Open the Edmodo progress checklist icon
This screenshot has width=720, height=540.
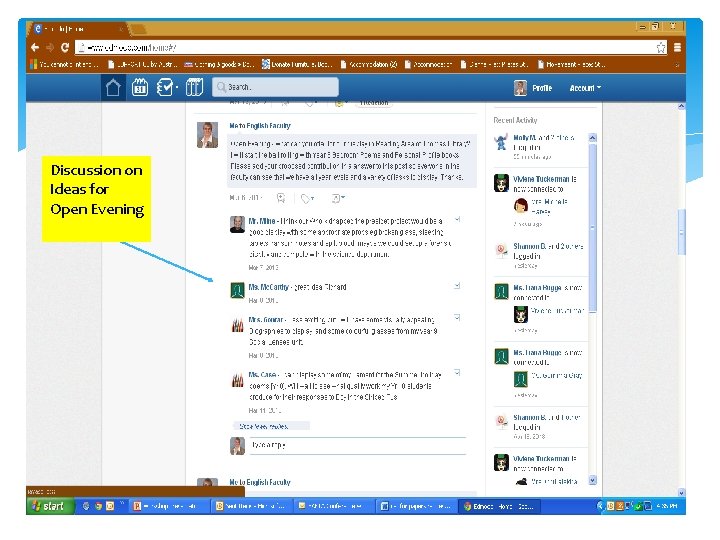tap(165, 87)
